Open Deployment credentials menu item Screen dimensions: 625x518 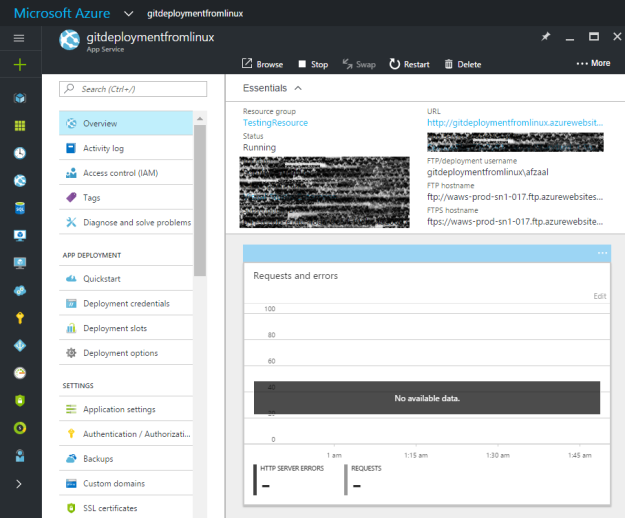point(126,304)
